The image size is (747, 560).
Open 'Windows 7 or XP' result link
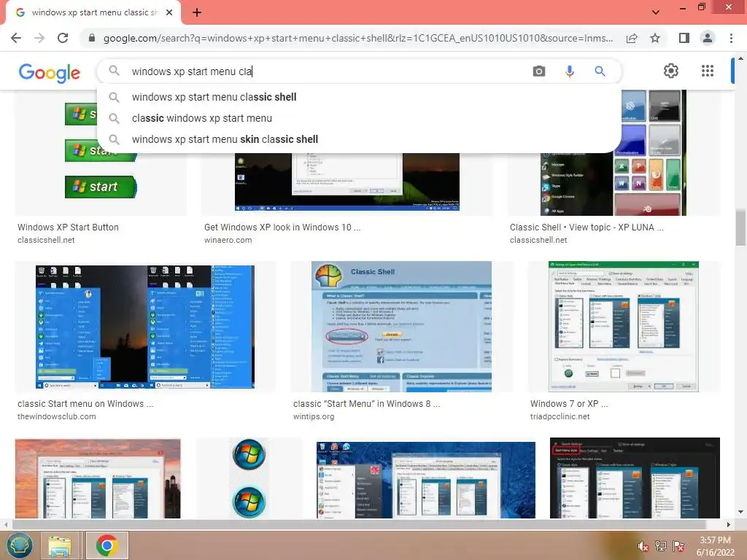click(x=569, y=404)
